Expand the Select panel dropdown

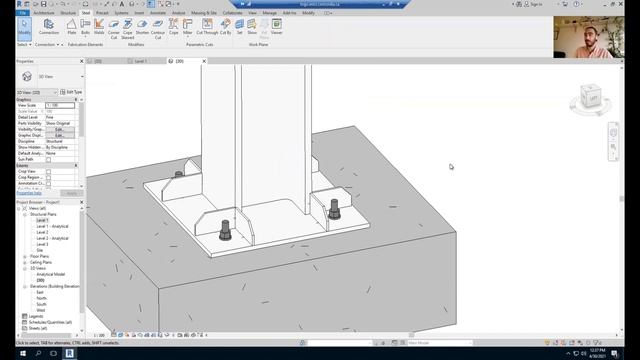(24, 44)
